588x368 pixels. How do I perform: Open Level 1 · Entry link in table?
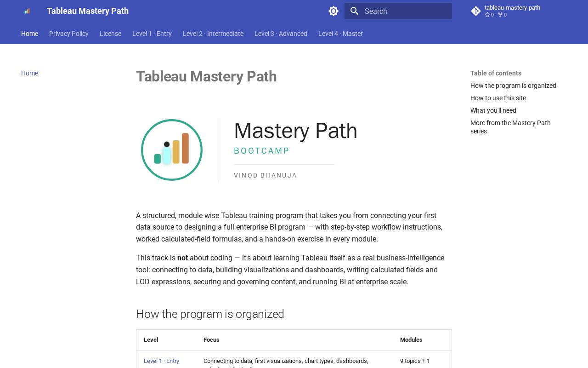point(161,361)
